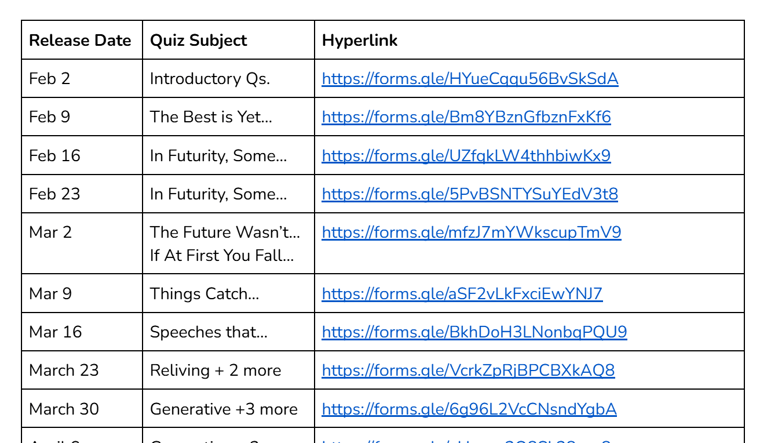Click the Feb 16 date cell
The width and height of the screenshot is (768, 443).
(82, 155)
